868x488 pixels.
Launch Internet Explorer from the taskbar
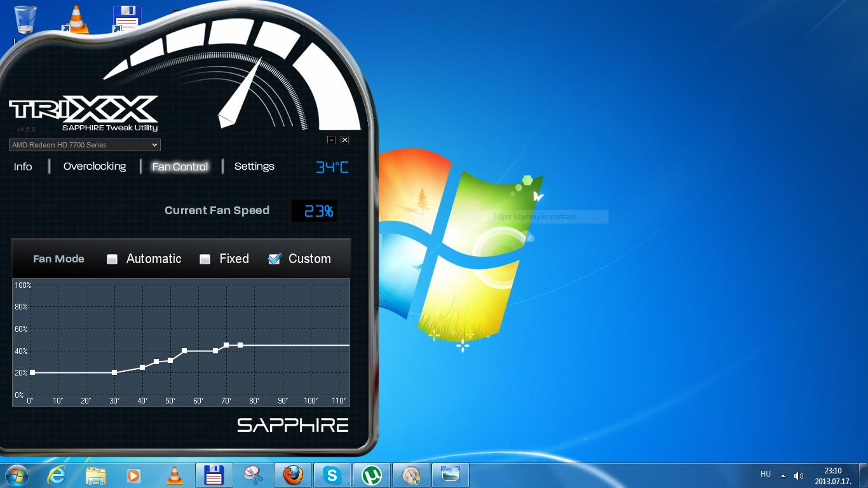[x=57, y=475]
